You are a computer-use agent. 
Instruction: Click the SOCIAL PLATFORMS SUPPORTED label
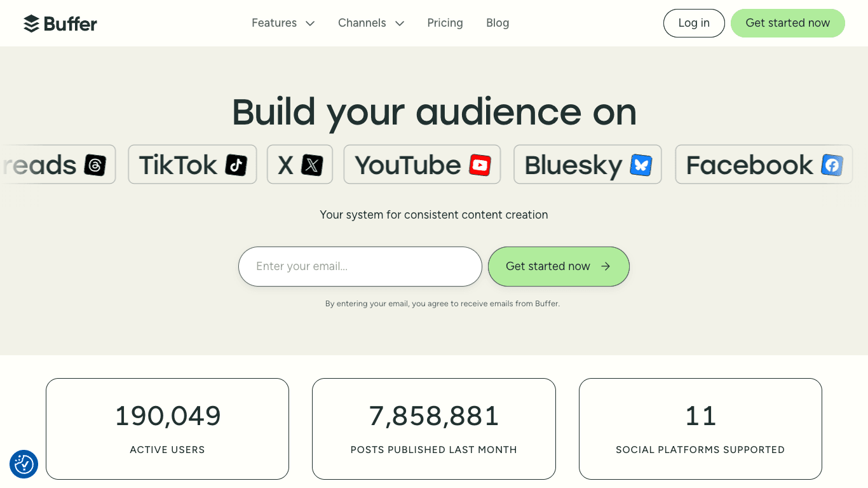click(x=700, y=450)
